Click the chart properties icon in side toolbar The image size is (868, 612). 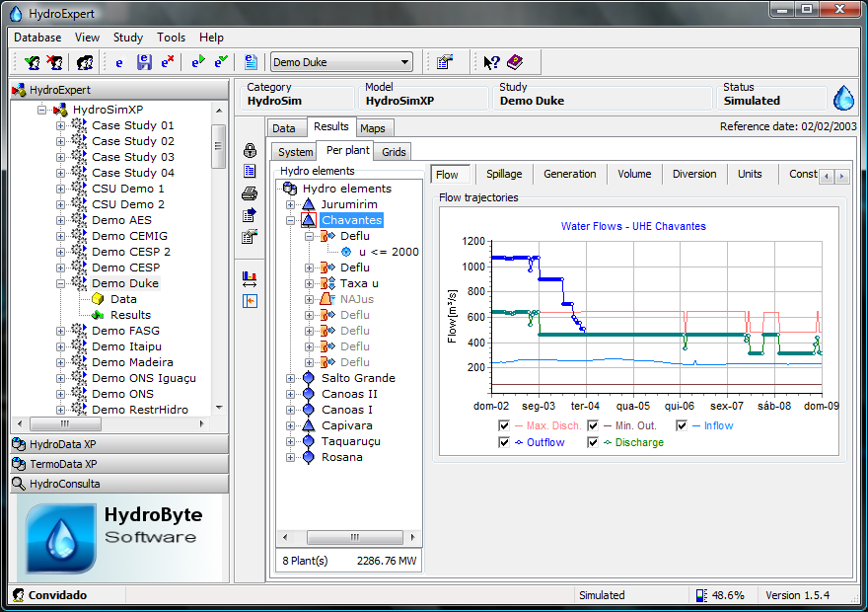tap(250, 237)
